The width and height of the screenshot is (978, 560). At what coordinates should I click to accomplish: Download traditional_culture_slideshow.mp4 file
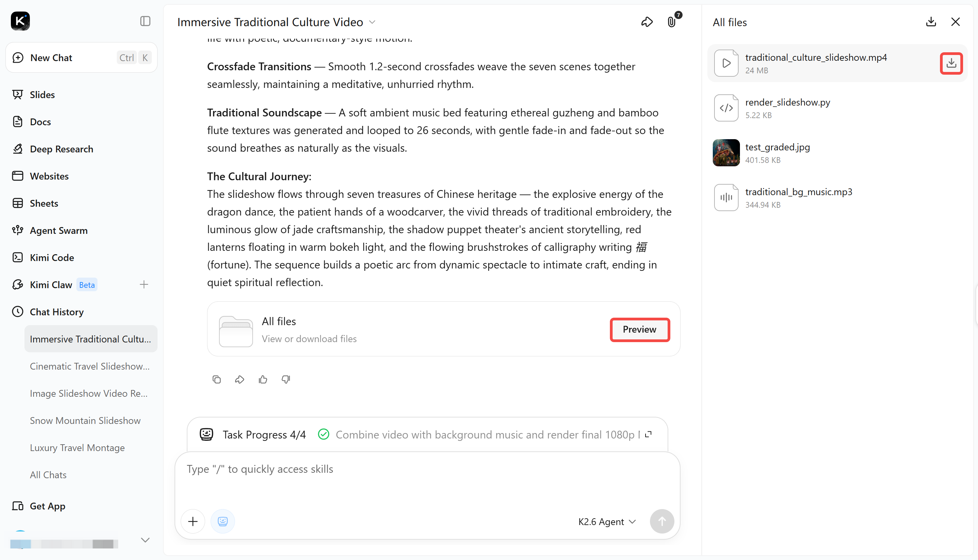point(951,63)
